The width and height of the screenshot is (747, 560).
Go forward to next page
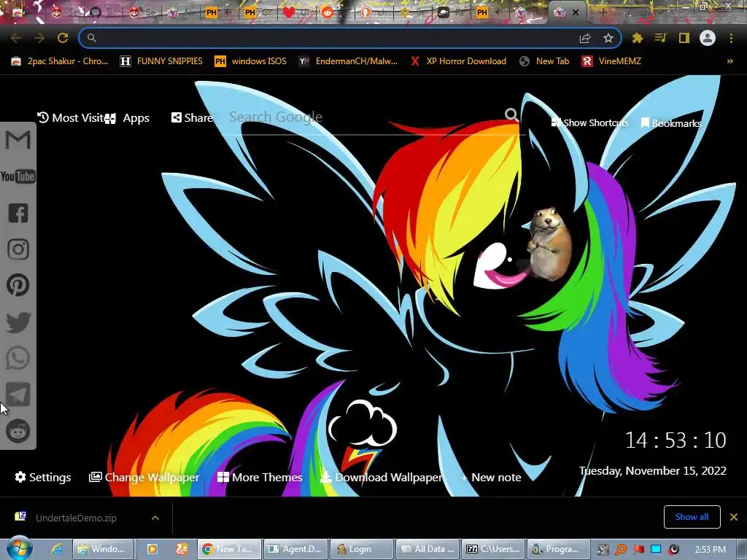click(x=39, y=38)
